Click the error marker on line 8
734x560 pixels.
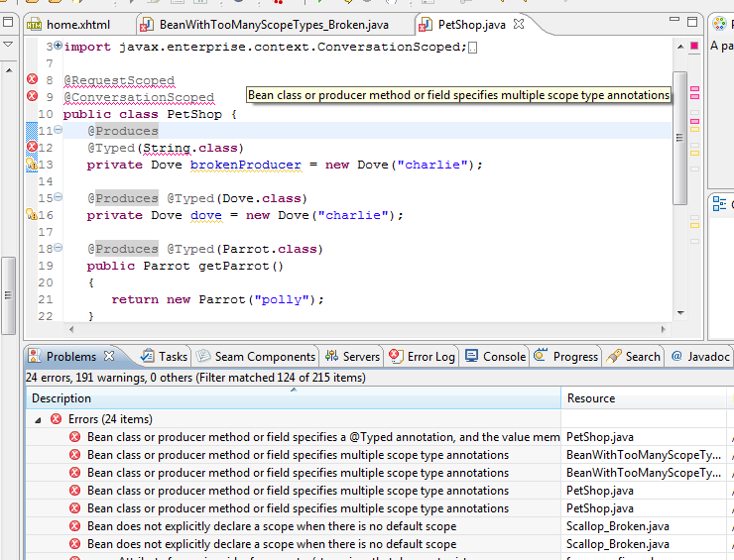point(32,79)
